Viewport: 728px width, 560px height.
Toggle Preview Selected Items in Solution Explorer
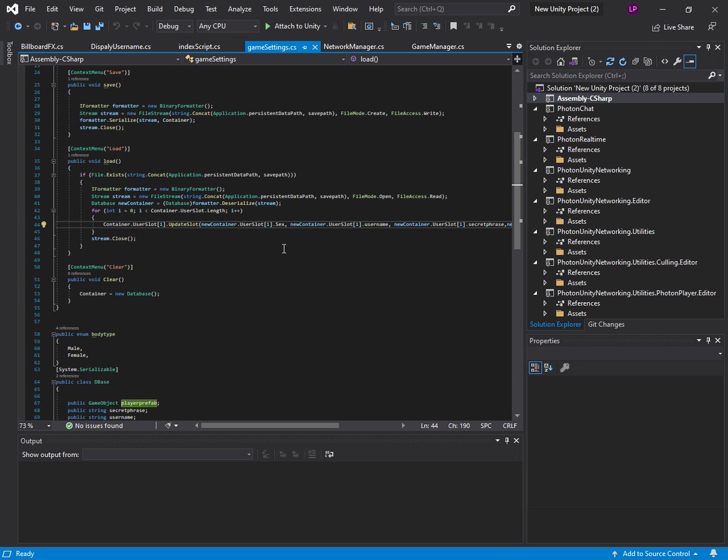[690, 62]
